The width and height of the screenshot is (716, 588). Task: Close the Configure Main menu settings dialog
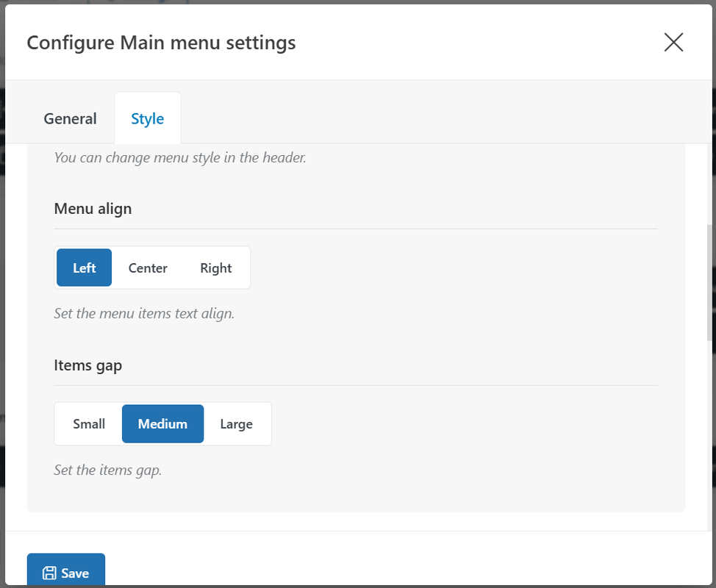pyautogui.click(x=673, y=43)
